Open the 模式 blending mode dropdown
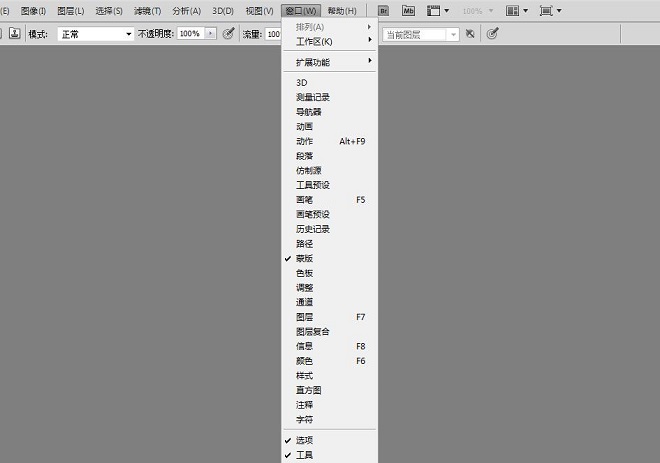 coord(95,33)
